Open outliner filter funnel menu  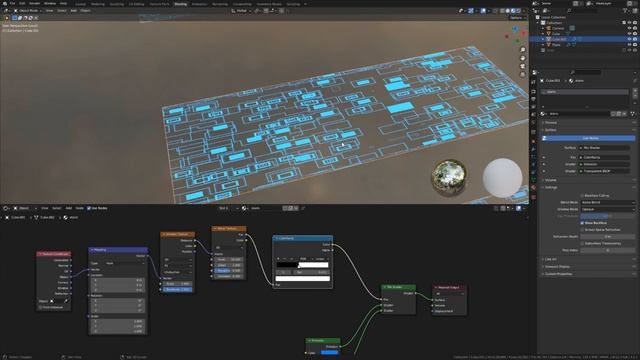click(626, 10)
